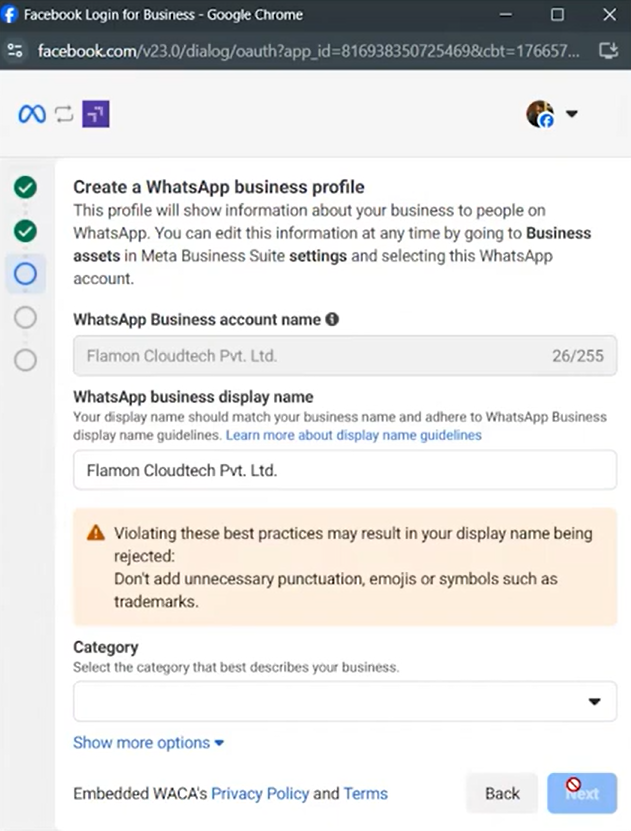This screenshot has height=831, width=631.
Task: Open the account dropdown arrow beside avatar
Action: pyautogui.click(x=572, y=113)
